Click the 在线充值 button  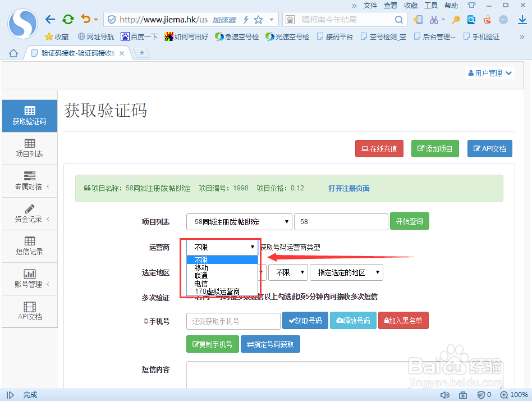379,148
